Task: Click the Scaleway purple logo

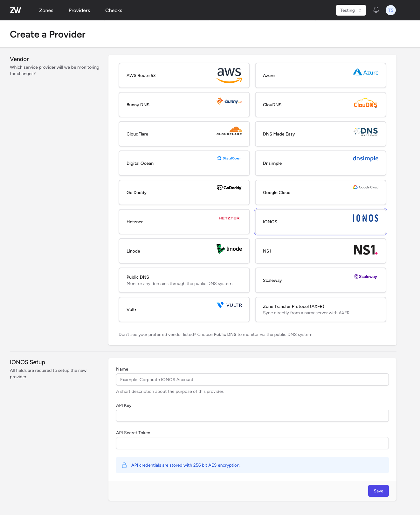Action: click(366, 277)
